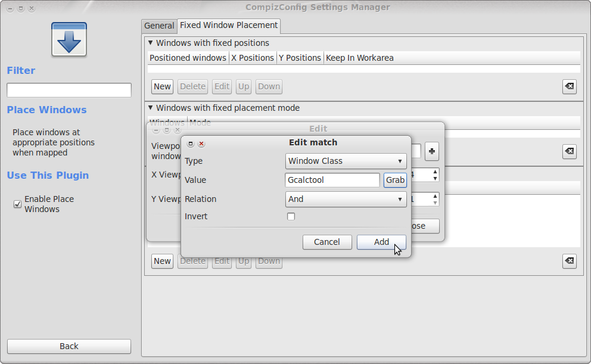
Task: Click the Add button in Edit match
Action: pos(381,242)
